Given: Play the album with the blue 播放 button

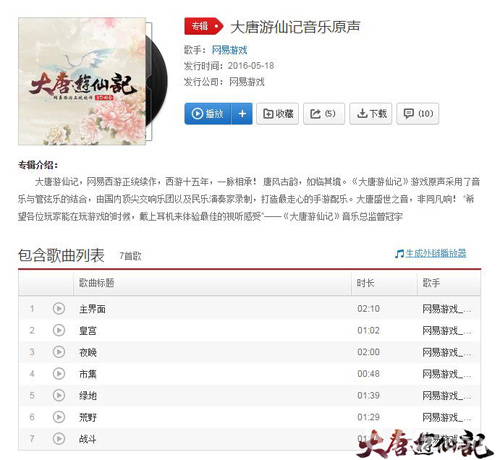Looking at the screenshot, I should [x=208, y=114].
